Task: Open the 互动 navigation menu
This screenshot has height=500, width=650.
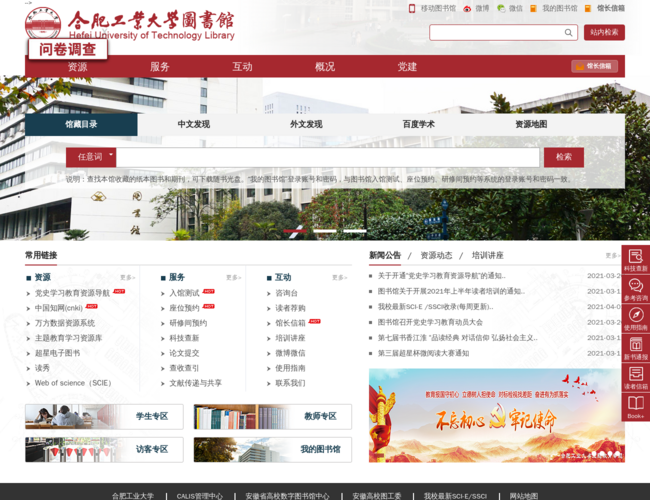Action: [x=243, y=66]
